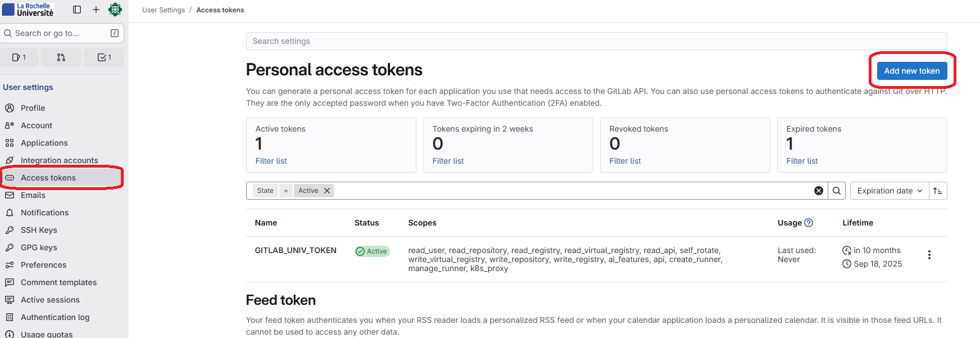Open merge requests icon in sidebar
The image size is (980, 338).
tap(61, 57)
